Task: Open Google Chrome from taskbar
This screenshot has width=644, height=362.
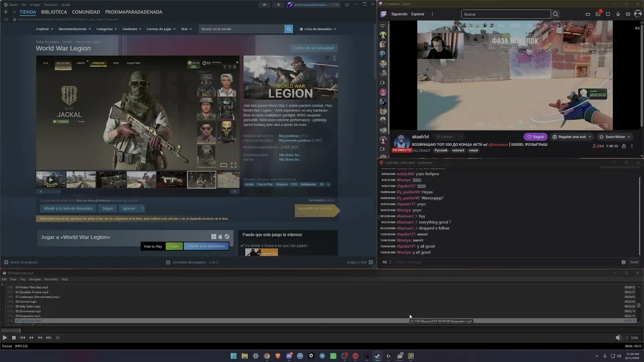Action: point(267,356)
